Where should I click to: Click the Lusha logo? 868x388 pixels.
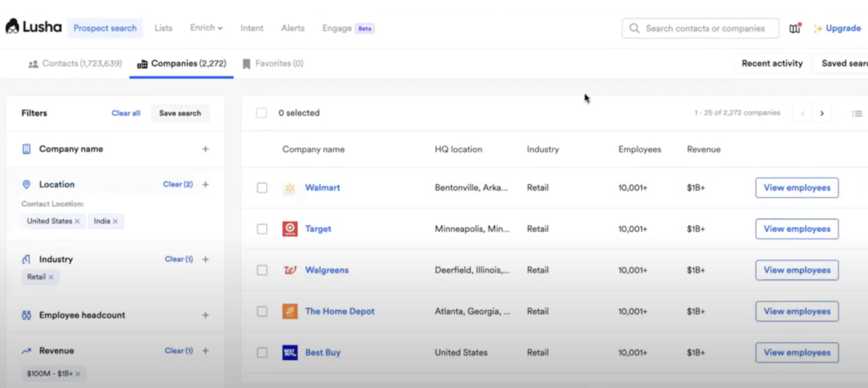tap(34, 27)
